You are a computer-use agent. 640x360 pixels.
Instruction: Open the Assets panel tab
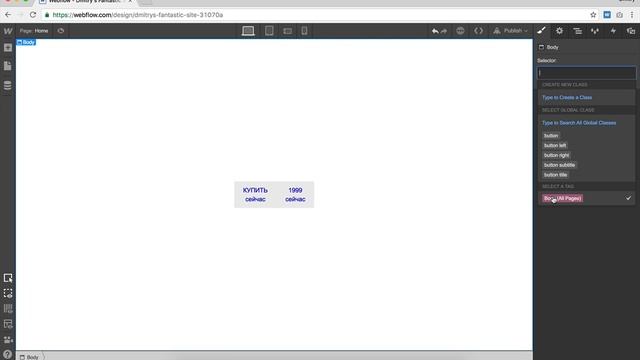(x=631, y=31)
